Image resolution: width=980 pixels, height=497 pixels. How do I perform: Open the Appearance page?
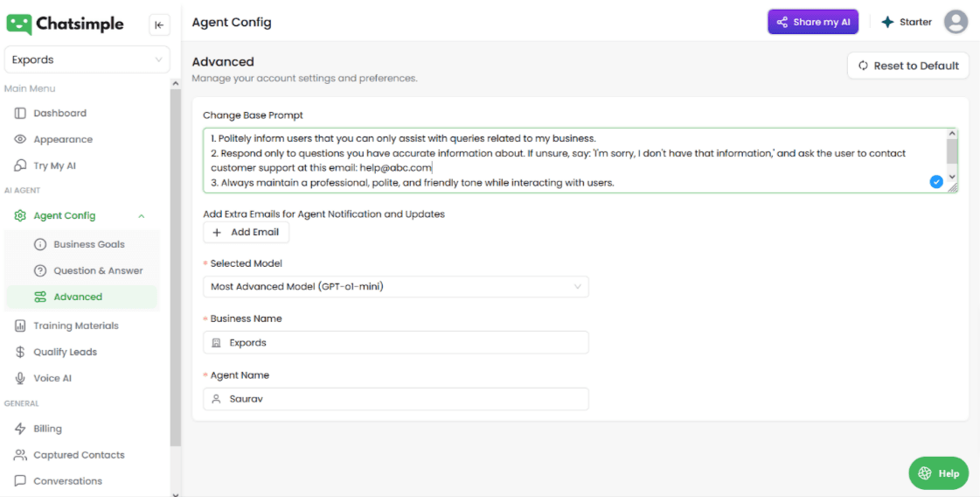click(x=62, y=139)
